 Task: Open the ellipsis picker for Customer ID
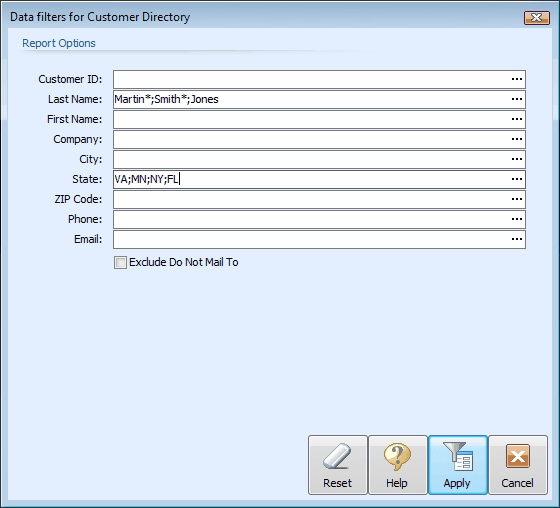click(x=517, y=79)
